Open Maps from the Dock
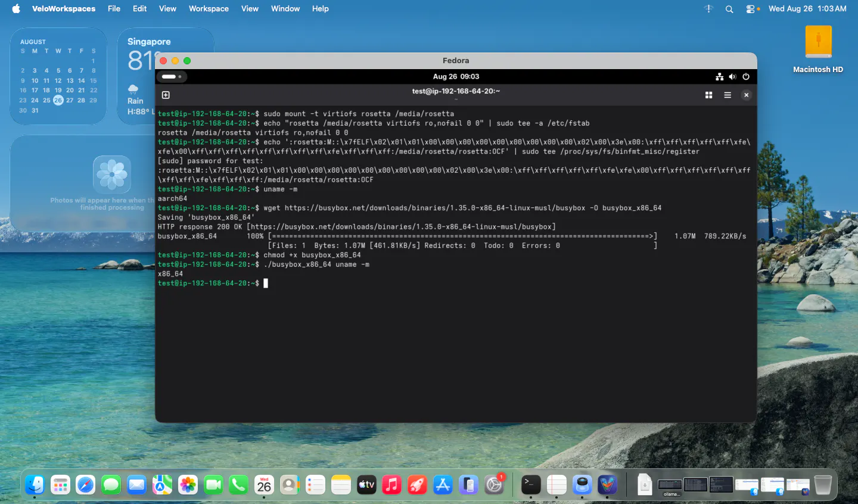858x504 pixels. [162, 485]
